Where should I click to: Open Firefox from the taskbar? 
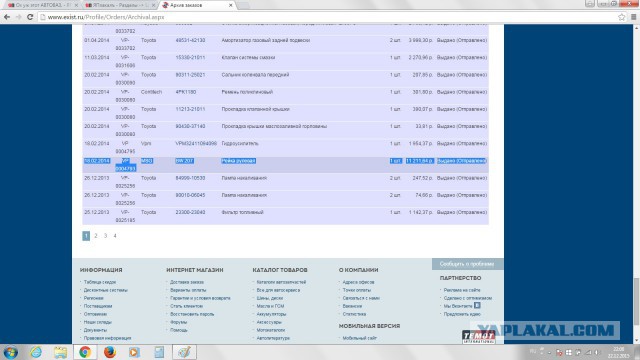pos(110,352)
